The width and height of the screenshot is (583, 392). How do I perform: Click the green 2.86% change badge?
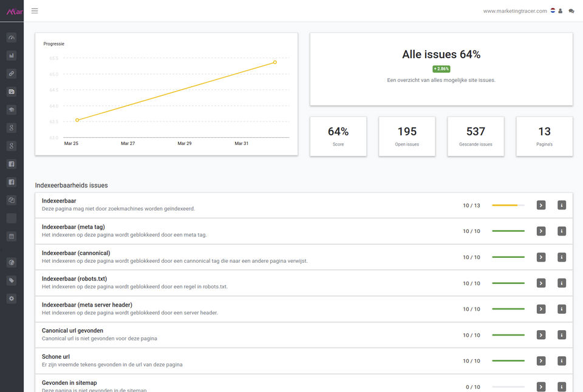(442, 69)
